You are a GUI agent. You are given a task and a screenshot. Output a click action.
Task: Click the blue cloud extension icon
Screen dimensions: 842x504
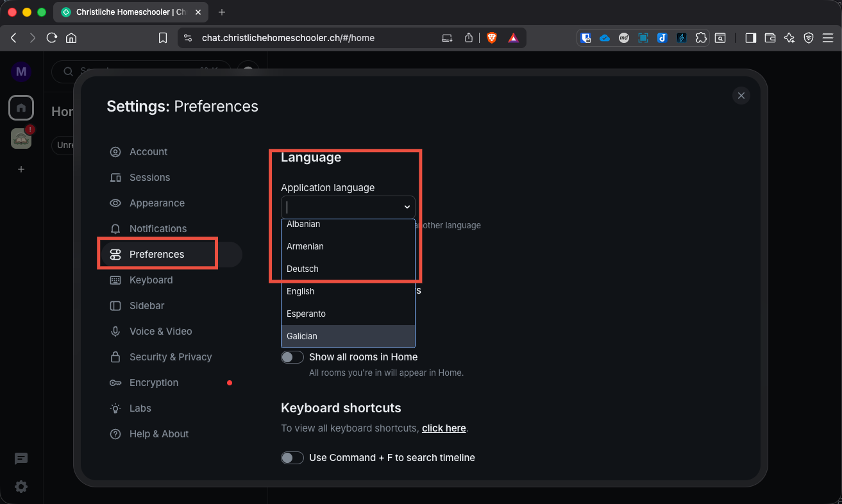[x=605, y=38]
